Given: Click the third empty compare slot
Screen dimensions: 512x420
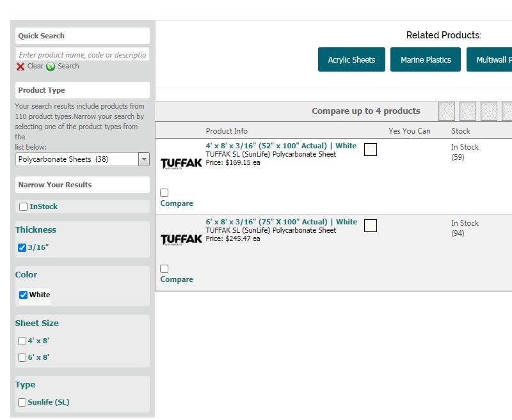Looking at the screenshot, I should click(x=489, y=111).
